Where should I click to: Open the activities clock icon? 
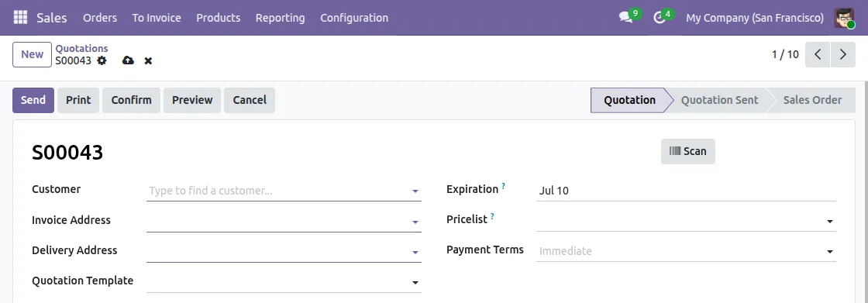tap(659, 18)
